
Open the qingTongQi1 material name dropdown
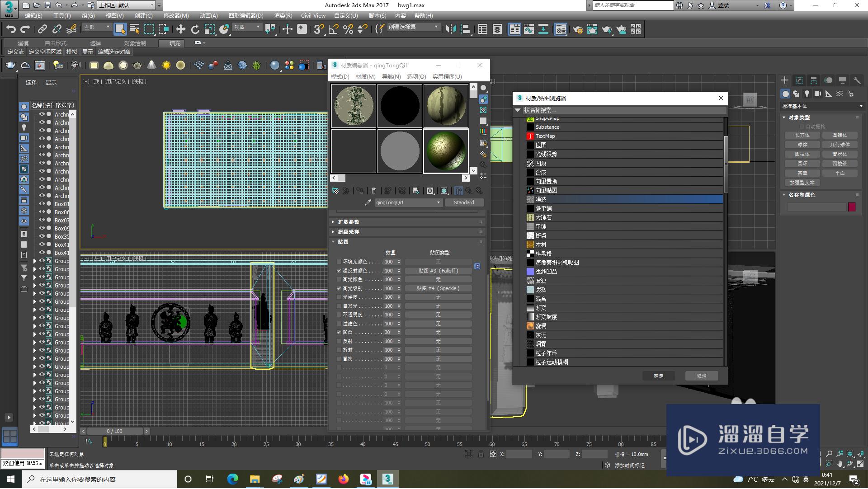pos(439,202)
